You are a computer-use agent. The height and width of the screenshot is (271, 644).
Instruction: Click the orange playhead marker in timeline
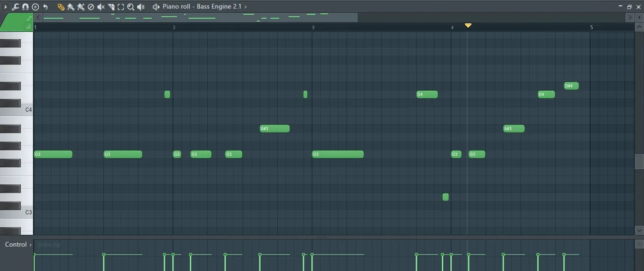468,25
